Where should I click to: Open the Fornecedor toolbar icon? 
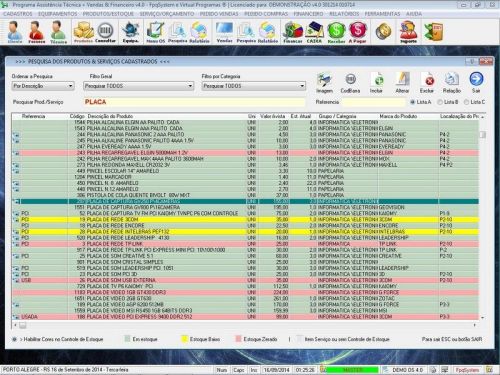[x=36, y=32]
